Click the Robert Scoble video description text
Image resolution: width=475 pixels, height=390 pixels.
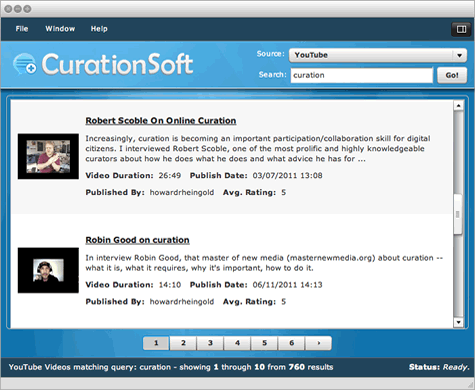[258, 148]
